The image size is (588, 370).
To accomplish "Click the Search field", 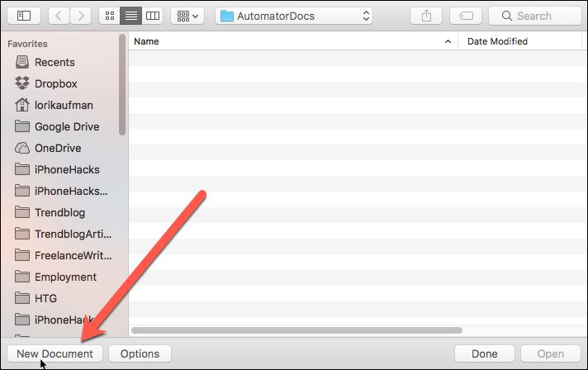I will pos(535,16).
